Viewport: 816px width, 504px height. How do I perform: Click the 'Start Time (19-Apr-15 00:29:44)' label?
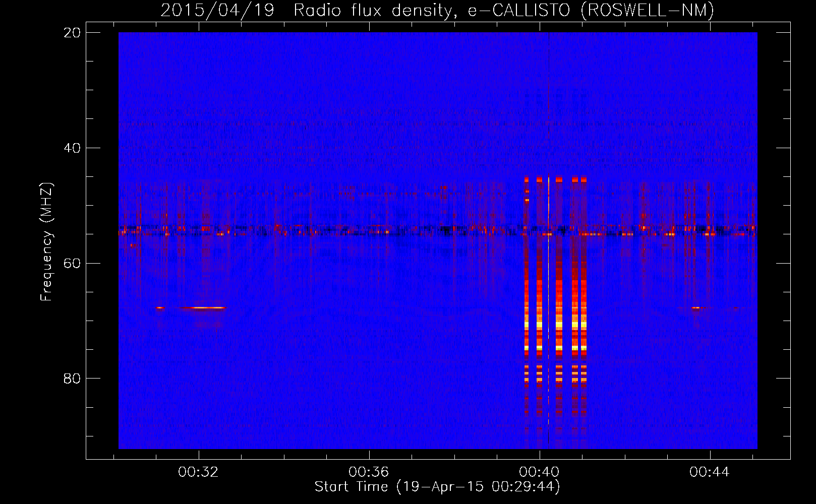point(437,487)
